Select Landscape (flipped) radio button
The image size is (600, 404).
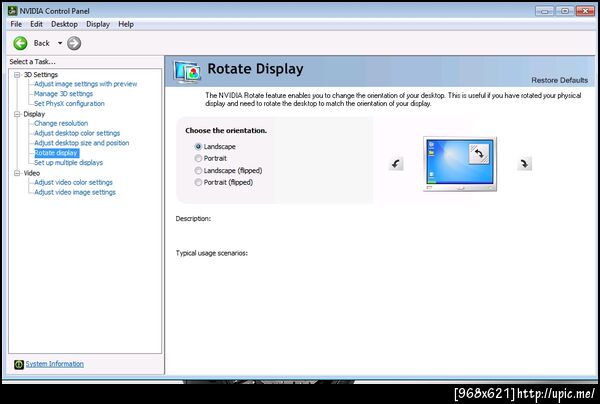pyautogui.click(x=198, y=170)
